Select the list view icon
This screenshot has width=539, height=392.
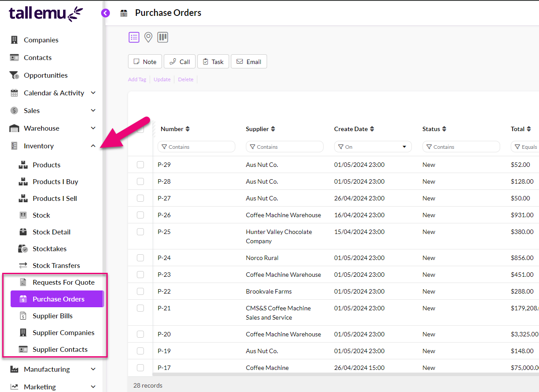(134, 37)
